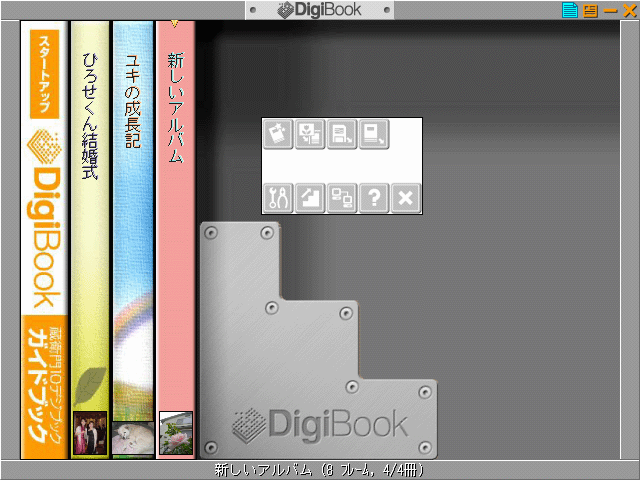640x480 pixels.
Task: Select the スタートアップ DigiBook guidebook spine
Action: [44, 240]
